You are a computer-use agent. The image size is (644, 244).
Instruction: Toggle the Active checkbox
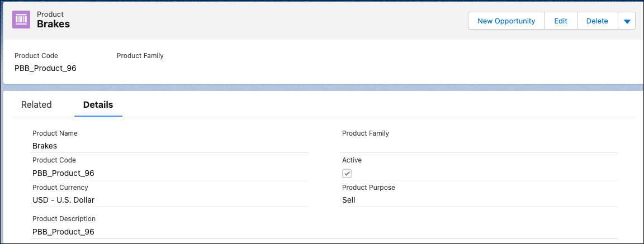[x=347, y=174]
